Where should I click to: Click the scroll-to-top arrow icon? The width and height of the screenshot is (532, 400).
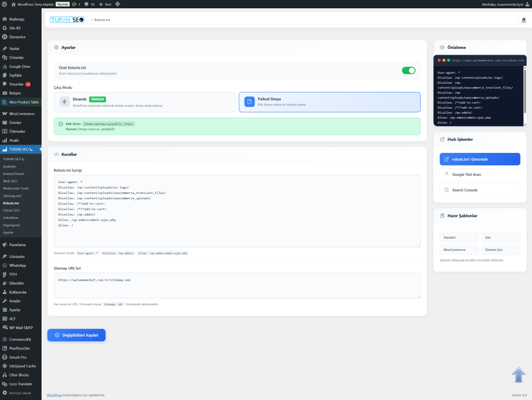click(518, 375)
